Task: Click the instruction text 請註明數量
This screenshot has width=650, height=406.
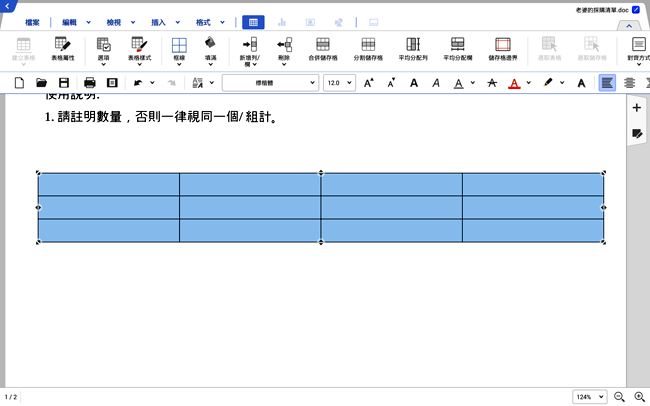Action: (x=90, y=117)
